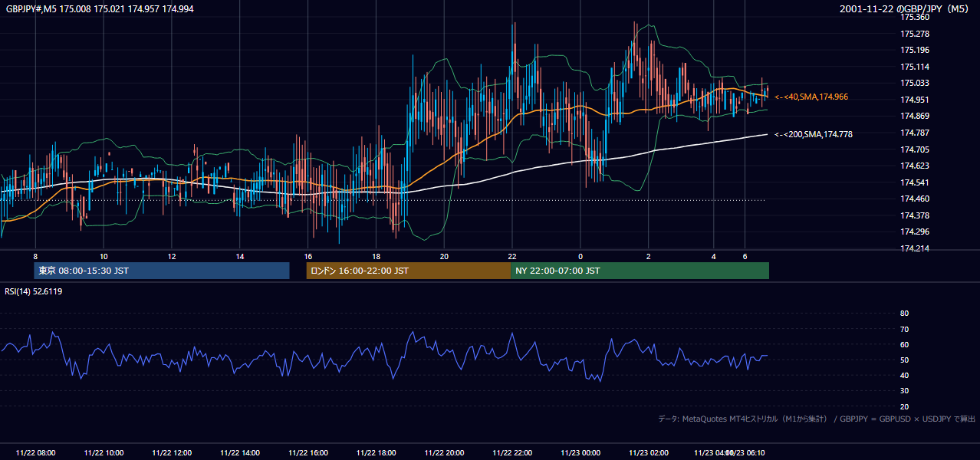The width and height of the screenshot is (980, 460).
Task: Click the hour 22 tick on price chart
Action: coord(512,256)
